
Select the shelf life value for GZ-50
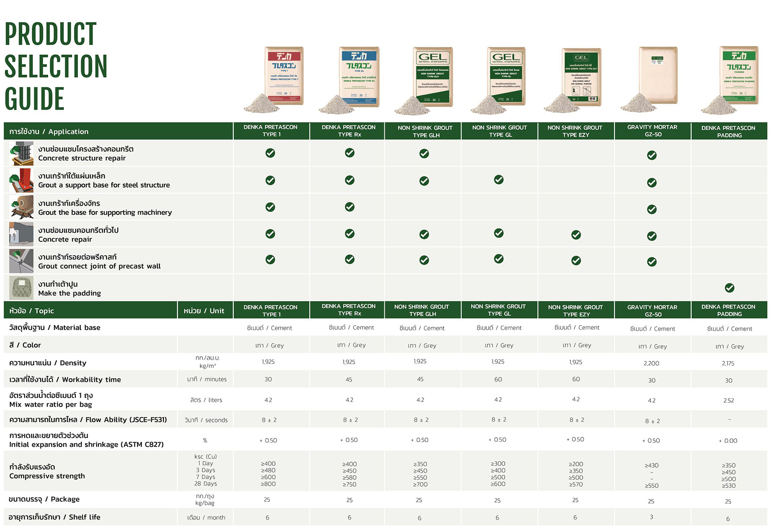click(x=651, y=517)
